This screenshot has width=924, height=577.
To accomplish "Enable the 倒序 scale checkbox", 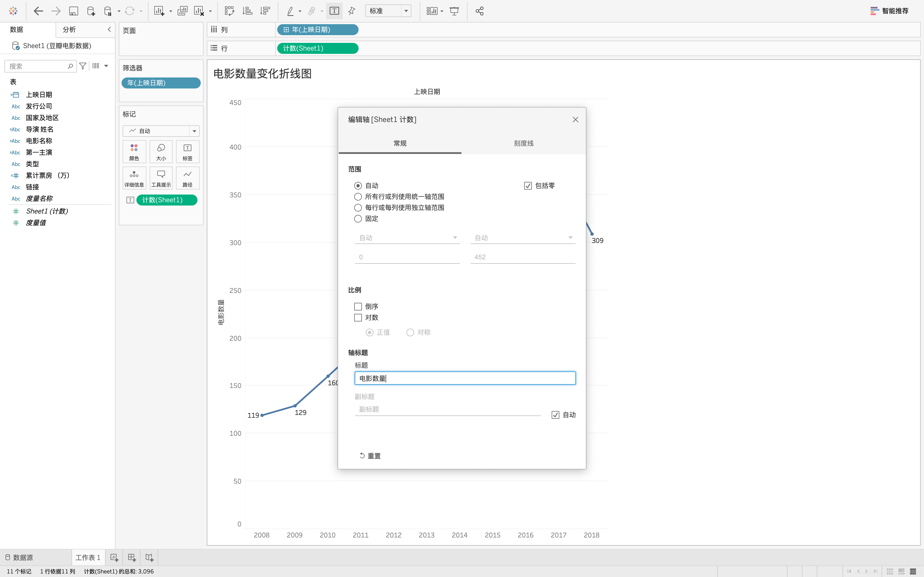I will pos(358,306).
